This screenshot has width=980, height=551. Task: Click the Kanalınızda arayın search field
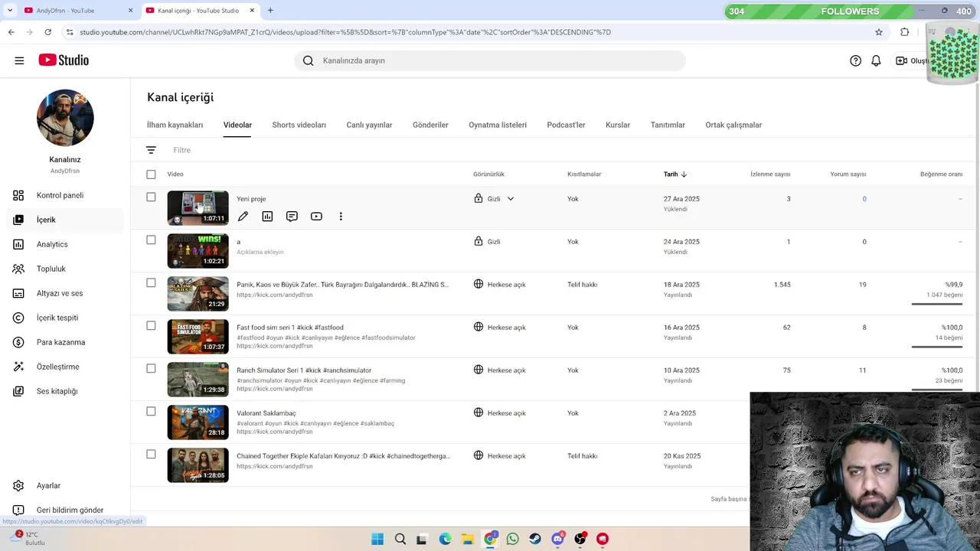pos(490,60)
